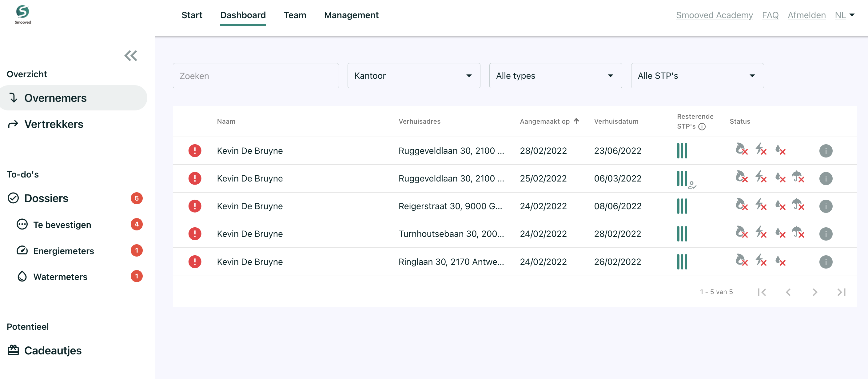Click the Verhuisadres column header
The image size is (868, 379).
pyautogui.click(x=420, y=121)
